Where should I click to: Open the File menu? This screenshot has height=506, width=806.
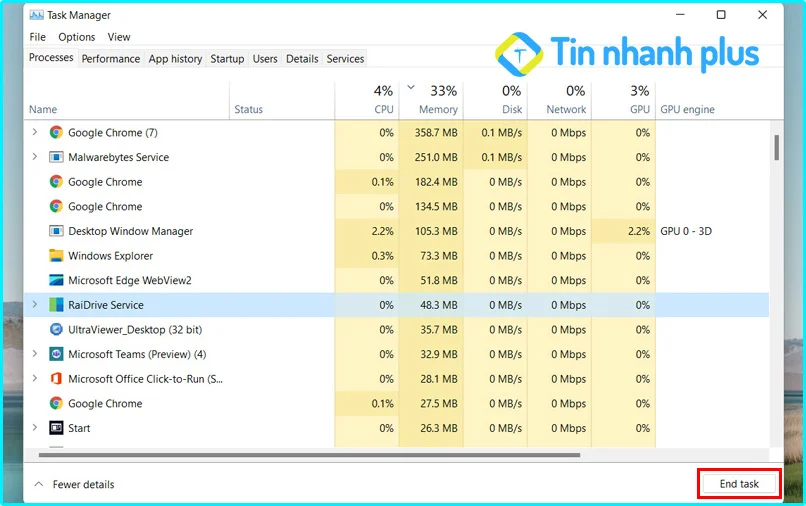pos(38,37)
